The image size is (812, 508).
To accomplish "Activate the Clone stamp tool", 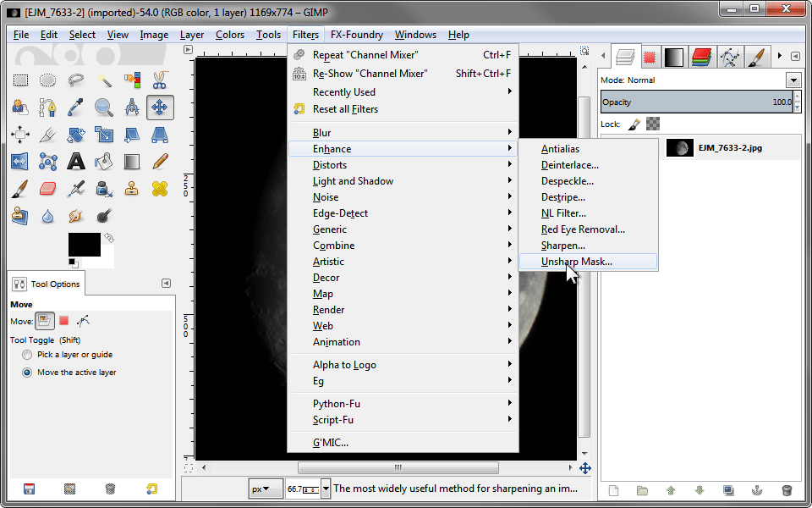I will [x=133, y=187].
